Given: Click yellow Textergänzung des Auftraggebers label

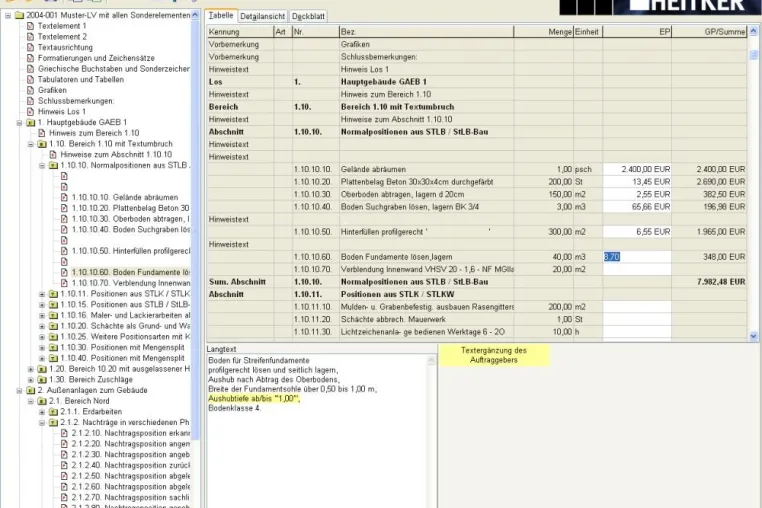Looking at the screenshot, I should 494,355.
